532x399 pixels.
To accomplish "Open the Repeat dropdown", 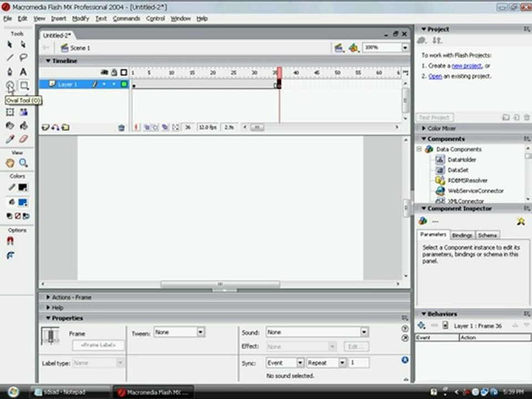I will (x=342, y=362).
